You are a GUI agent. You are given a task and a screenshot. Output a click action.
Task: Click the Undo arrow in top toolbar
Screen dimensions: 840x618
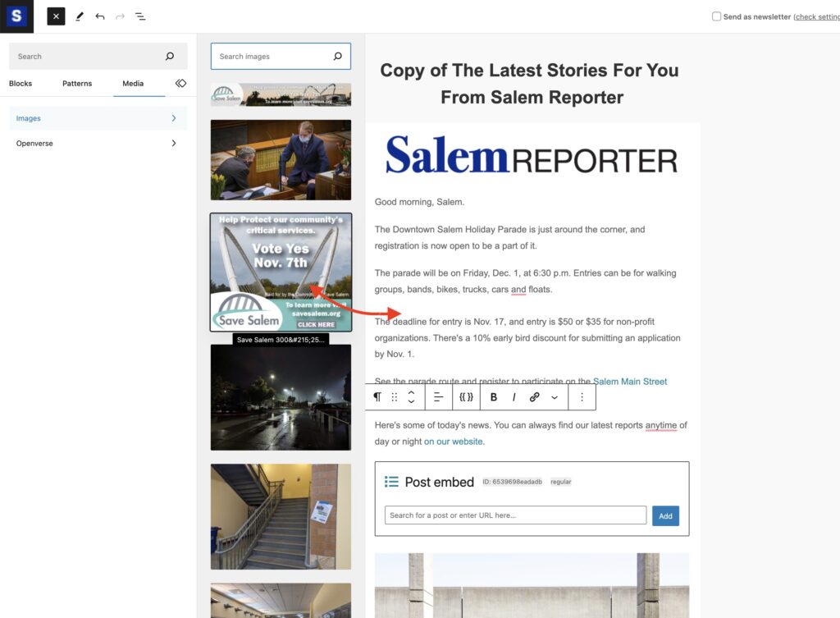pos(99,16)
